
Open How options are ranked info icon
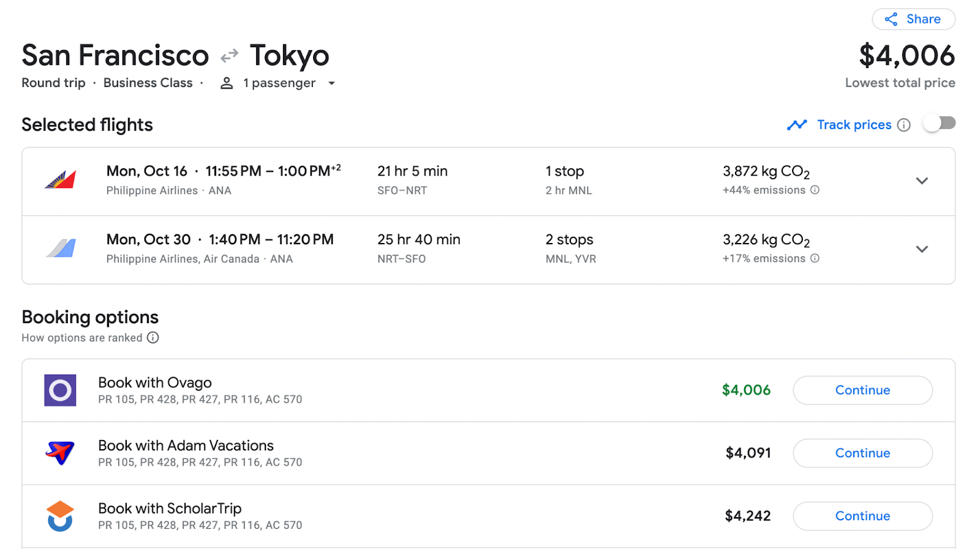(x=153, y=337)
